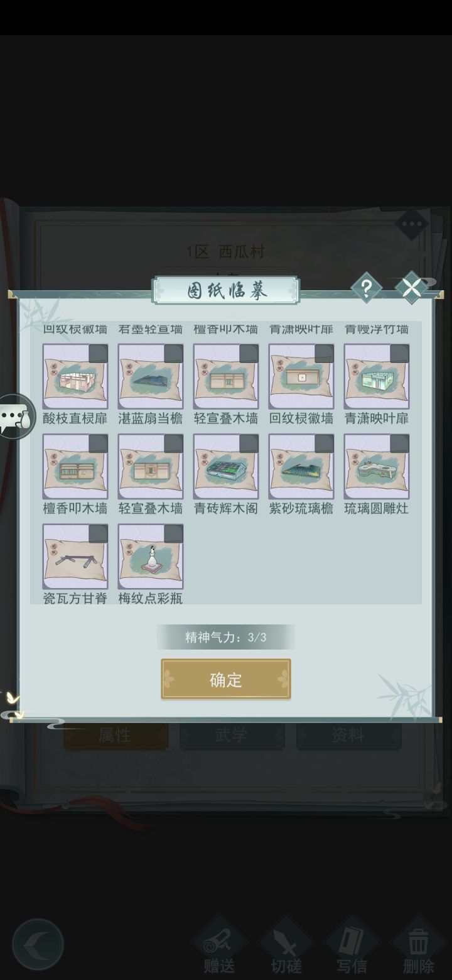Select the 瓷瓦方甘脊 blueprint image
452x980 pixels.
coord(75,557)
